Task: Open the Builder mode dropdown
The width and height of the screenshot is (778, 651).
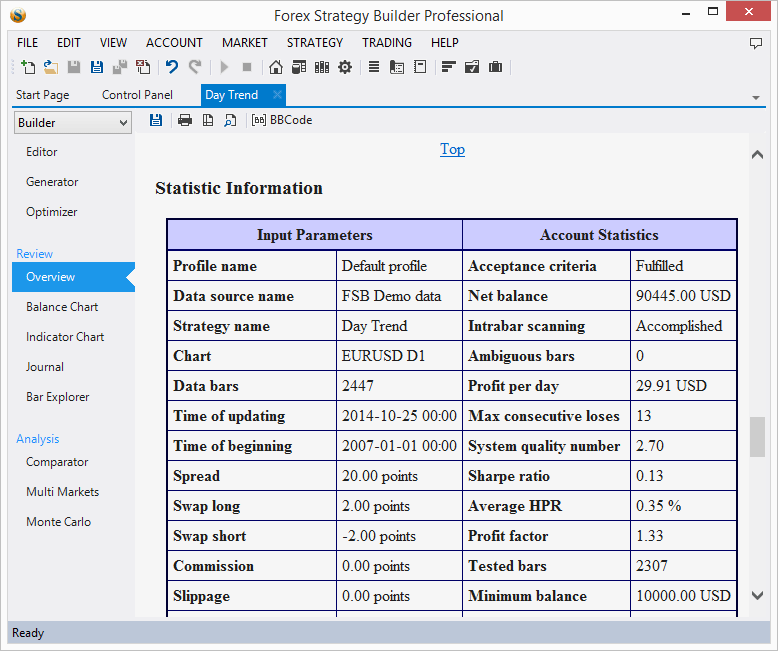Action: tap(73, 123)
